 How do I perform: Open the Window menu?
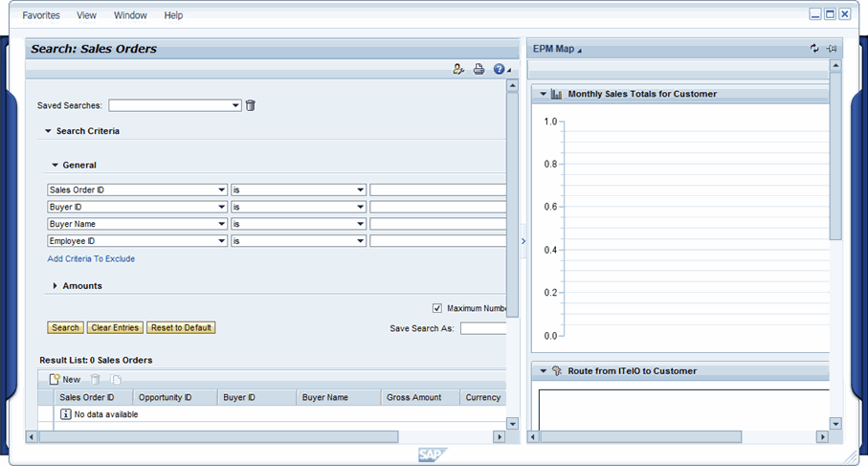click(130, 15)
